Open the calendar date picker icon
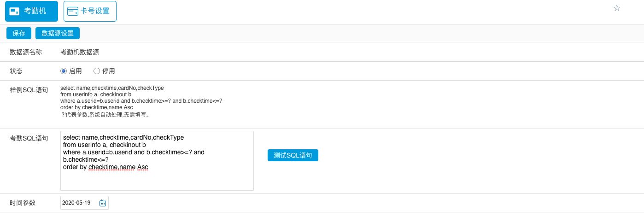The image size is (644, 217). point(103,203)
